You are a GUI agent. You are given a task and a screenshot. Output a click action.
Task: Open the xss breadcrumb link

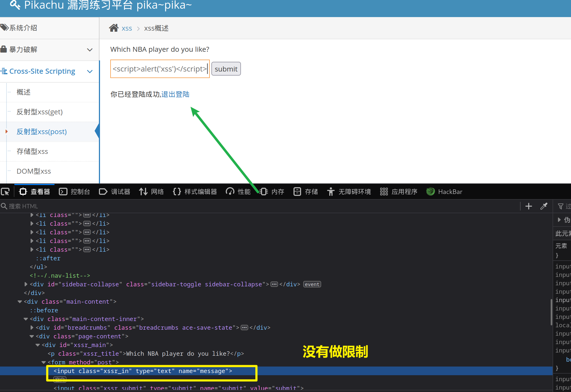(x=127, y=28)
